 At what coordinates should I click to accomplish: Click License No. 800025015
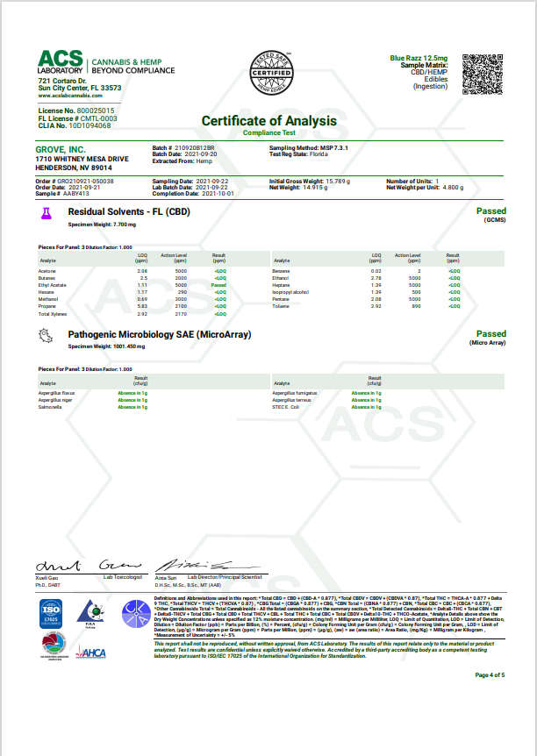(76, 111)
